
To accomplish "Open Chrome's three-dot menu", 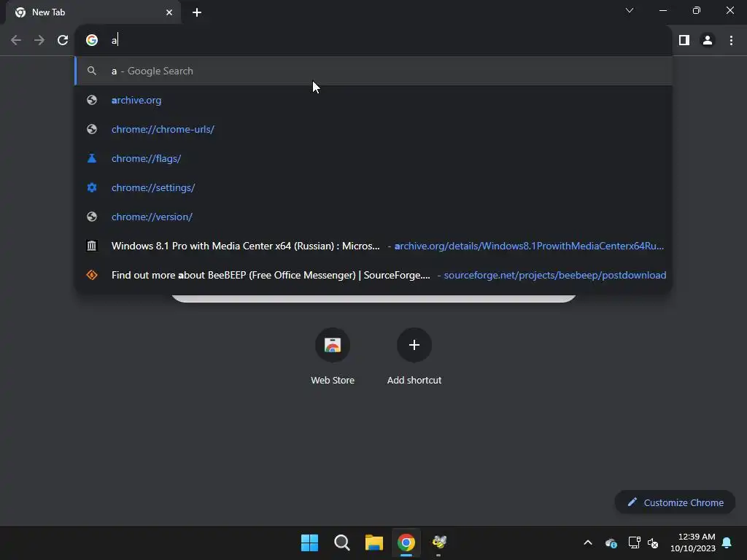I will [731, 41].
